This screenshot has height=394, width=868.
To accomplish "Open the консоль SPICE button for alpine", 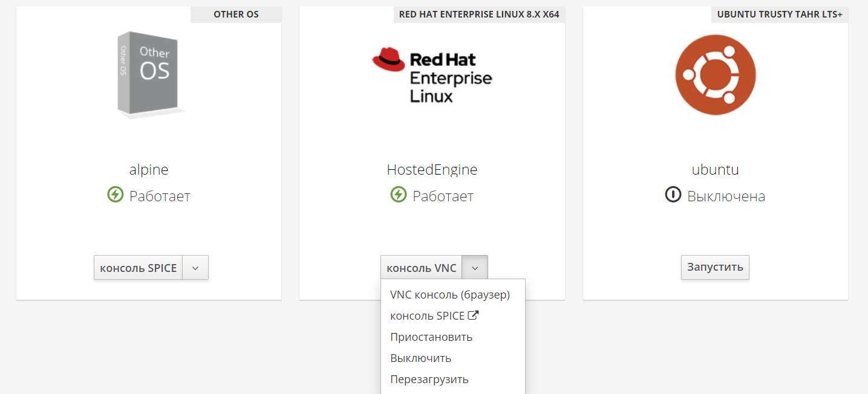I will pyautogui.click(x=139, y=268).
